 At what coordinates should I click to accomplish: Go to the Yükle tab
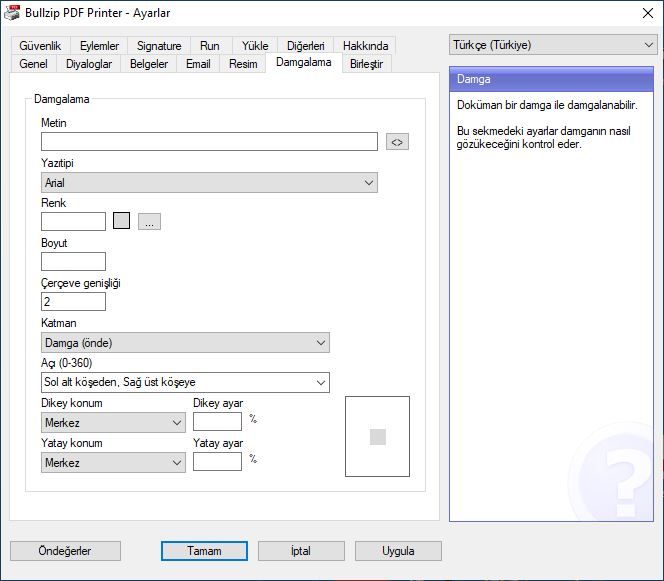click(x=255, y=46)
